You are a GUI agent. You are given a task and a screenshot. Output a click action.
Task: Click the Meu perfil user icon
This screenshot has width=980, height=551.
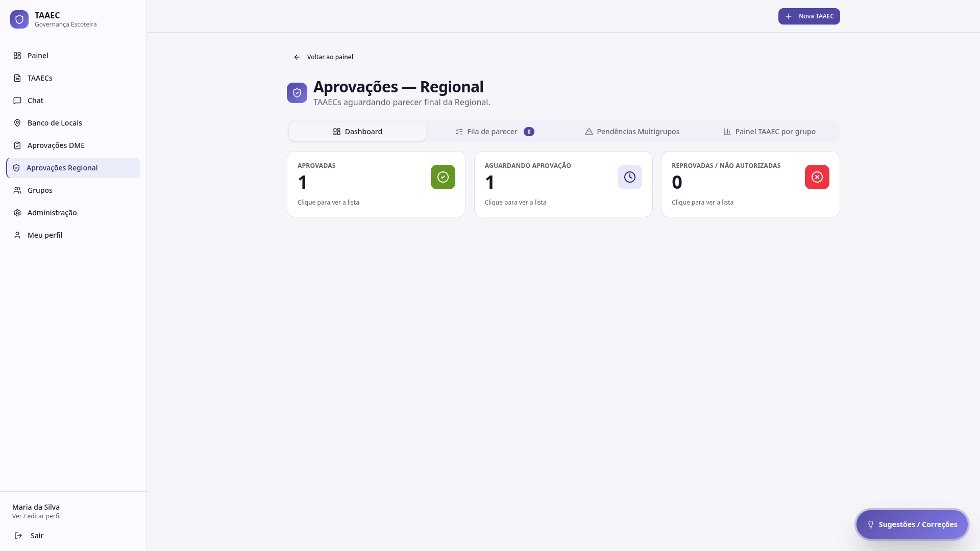pos(17,235)
